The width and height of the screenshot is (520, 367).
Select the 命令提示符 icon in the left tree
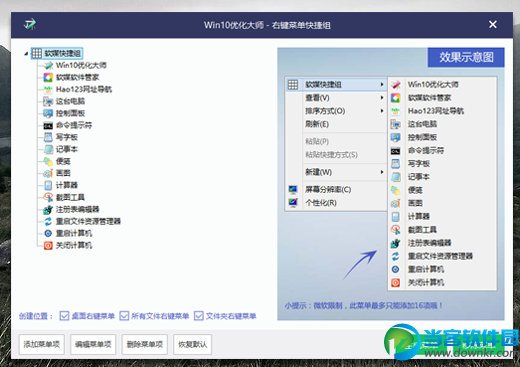click(x=48, y=126)
